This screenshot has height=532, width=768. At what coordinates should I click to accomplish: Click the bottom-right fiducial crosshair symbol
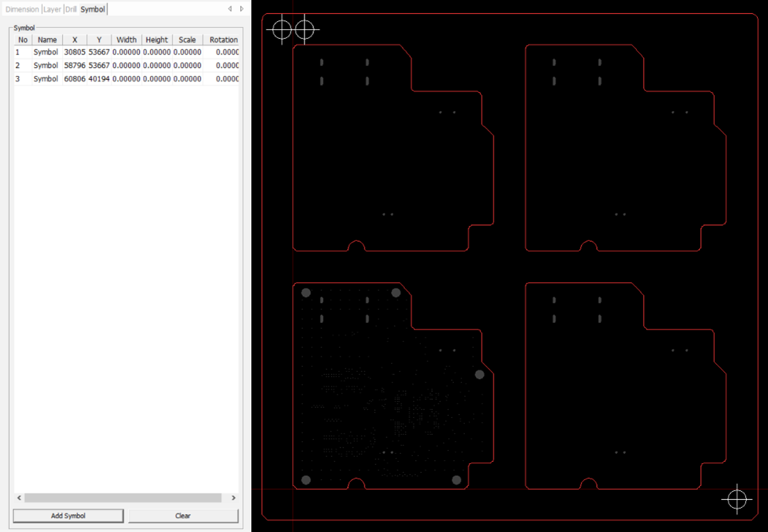(x=737, y=499)
